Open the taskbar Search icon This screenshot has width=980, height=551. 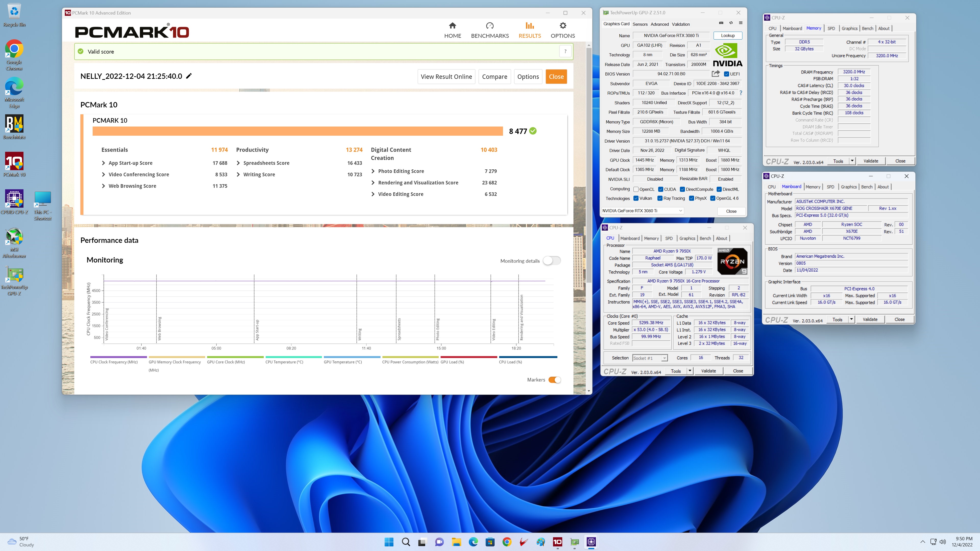[x=406, y=542]
